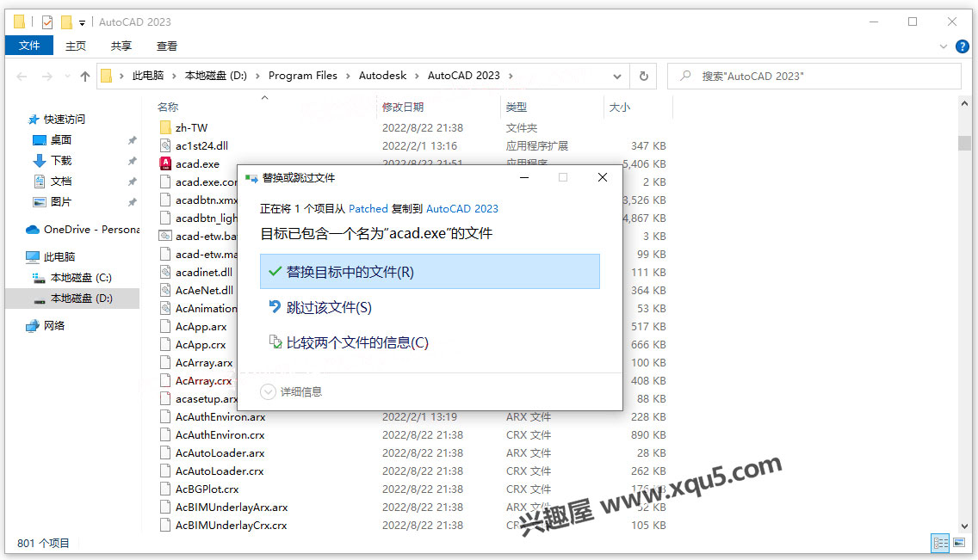Click Patched source link in dialog
This screenshot has width=978, height=560.
(368, 209)
